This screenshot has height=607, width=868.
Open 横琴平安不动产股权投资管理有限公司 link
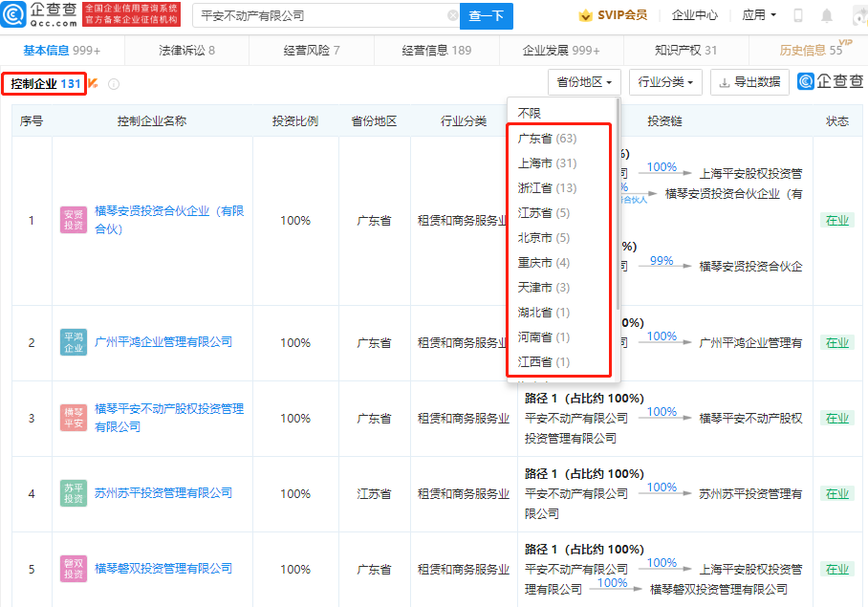coord(169,418)
